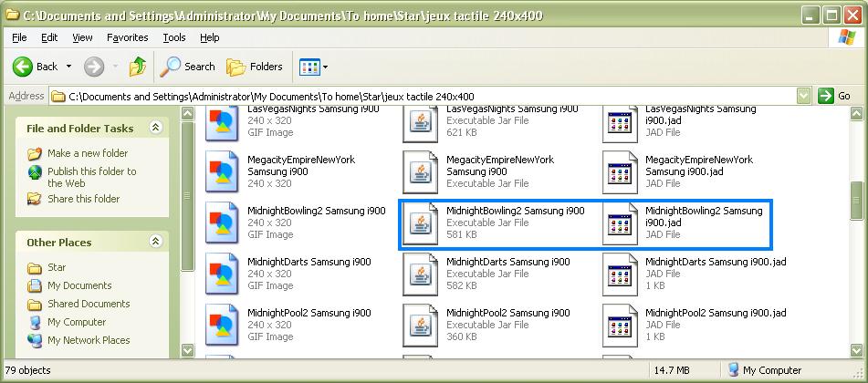Click the task pane scrollbar thumb
Image resolution: width=868 pixels, height=383 pixels.
point(188,196)
